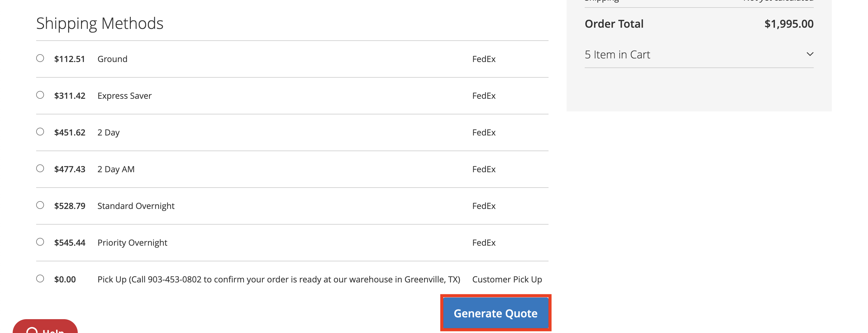Click the Standard Overnight label text
The height and width of the screenshot is (333, 868).
coord(136,206)
